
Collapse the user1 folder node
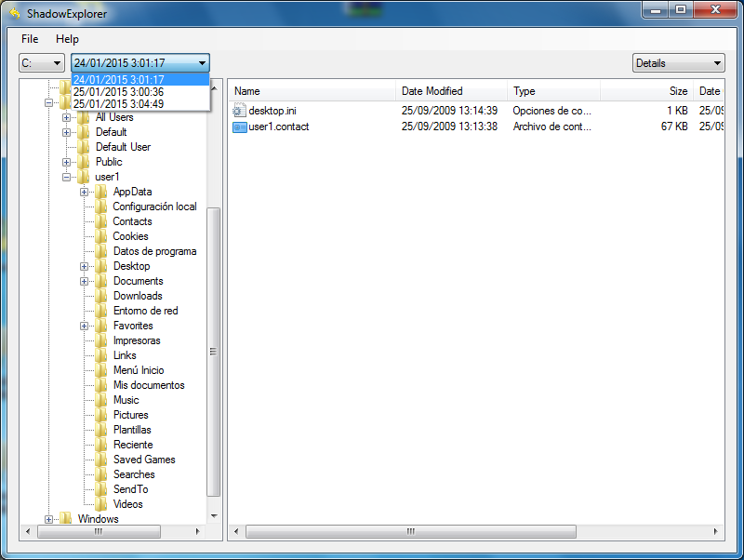click(66, 177)
